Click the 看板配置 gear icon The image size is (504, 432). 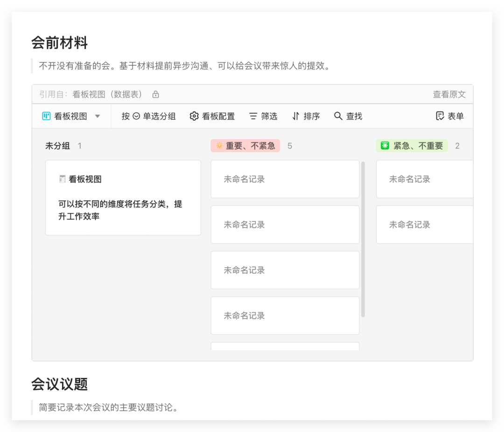click(x=194, y=116)
